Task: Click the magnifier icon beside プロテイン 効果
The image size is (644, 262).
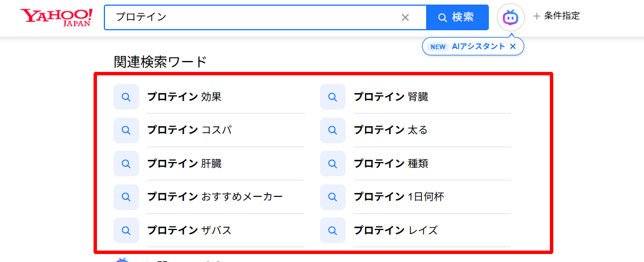Action: pos(127,96)
